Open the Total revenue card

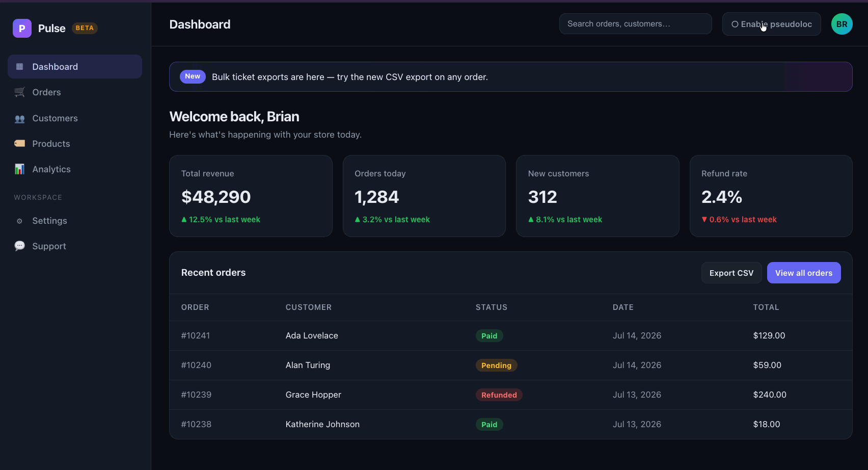coord(251,196)
